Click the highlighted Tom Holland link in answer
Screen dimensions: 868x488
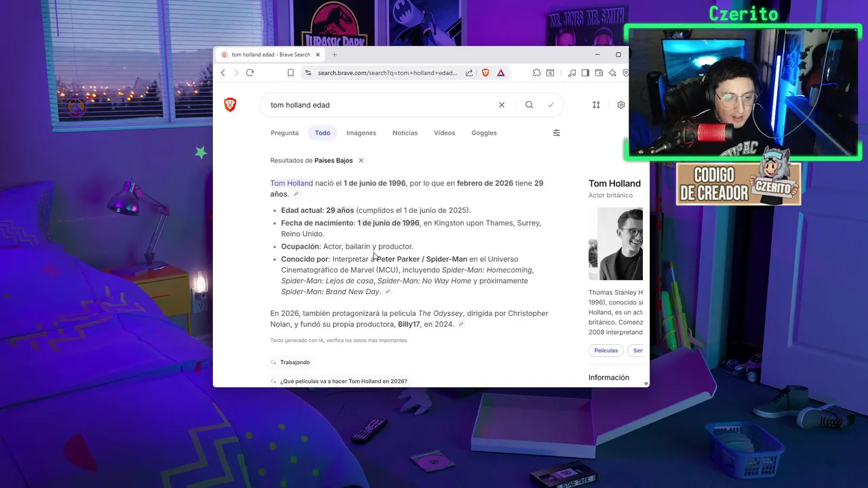click(292, 183)
